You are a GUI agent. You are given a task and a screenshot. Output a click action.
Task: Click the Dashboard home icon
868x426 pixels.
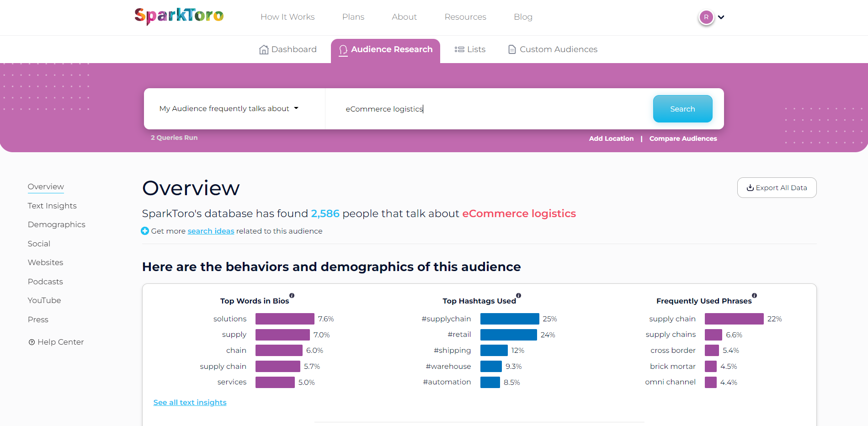264,49
